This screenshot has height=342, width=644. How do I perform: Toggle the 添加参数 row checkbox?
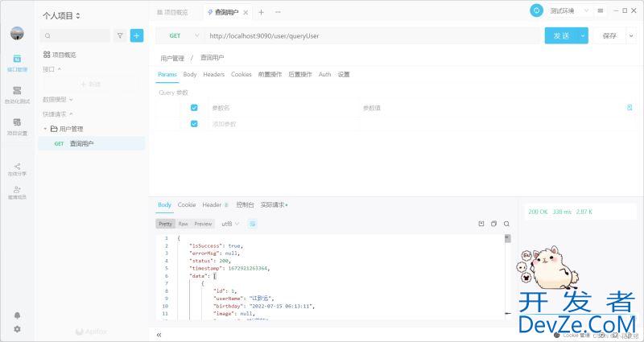pos(194,124)
